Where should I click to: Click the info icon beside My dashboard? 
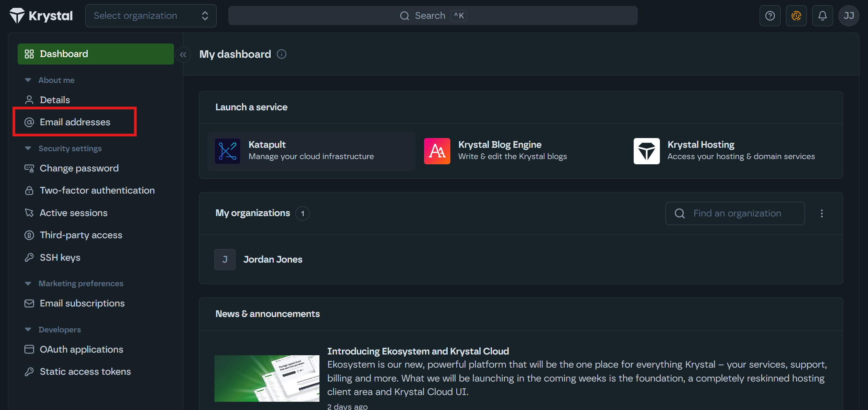click(282, 54)
